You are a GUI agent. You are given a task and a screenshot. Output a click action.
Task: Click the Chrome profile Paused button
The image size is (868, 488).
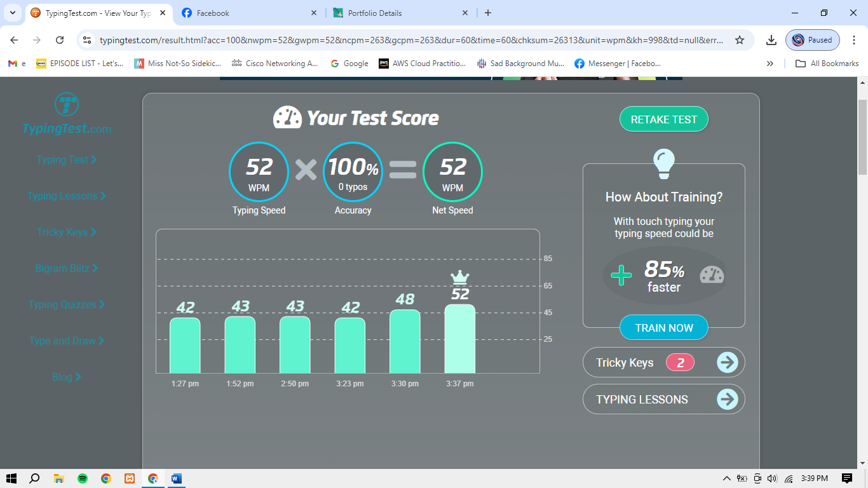813,40
